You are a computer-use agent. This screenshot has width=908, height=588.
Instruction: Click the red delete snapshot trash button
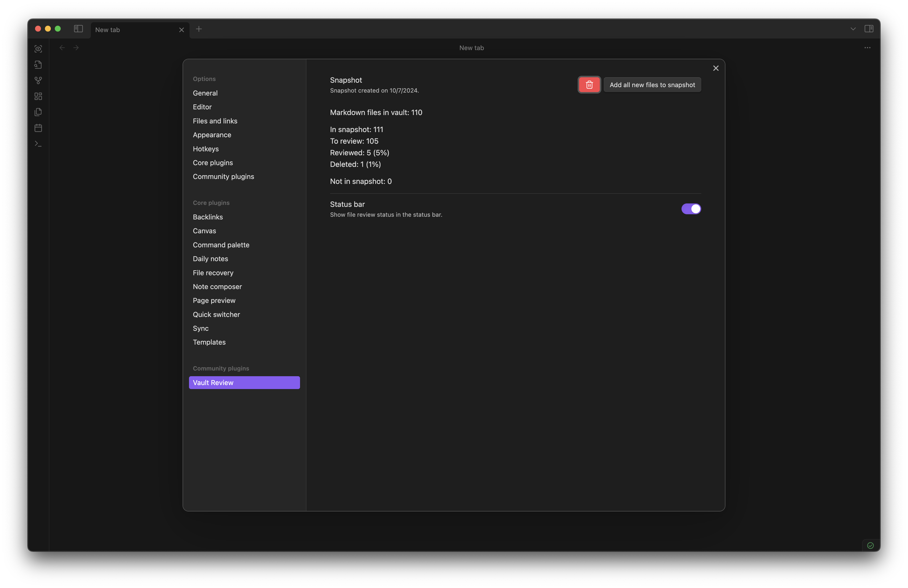coord(589,85)
